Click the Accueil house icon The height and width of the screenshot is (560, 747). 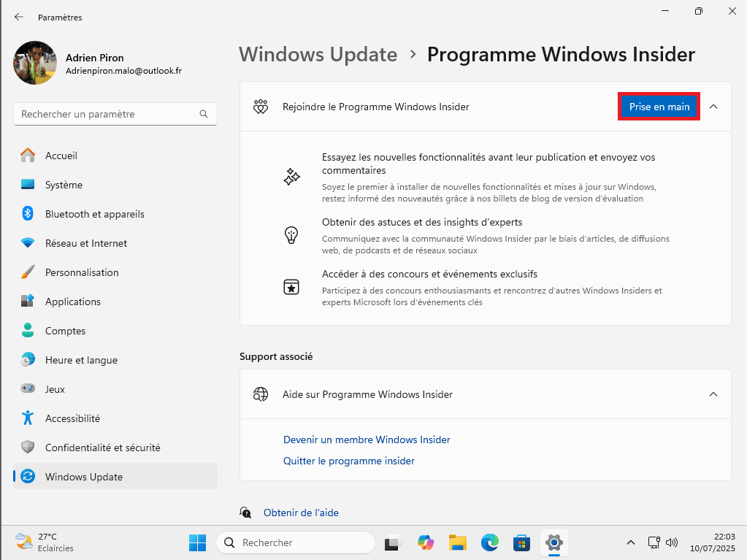(x=28, y=156)
